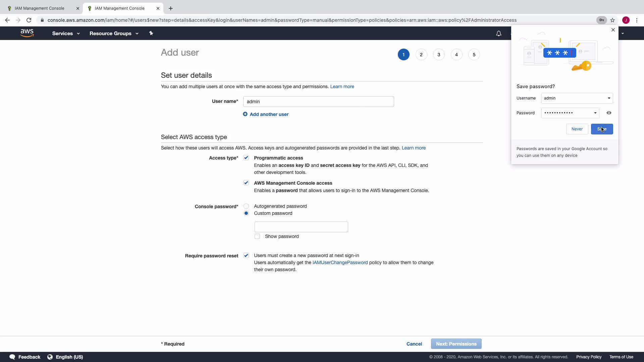Click the custom password input field

click(x=301, y=227)
